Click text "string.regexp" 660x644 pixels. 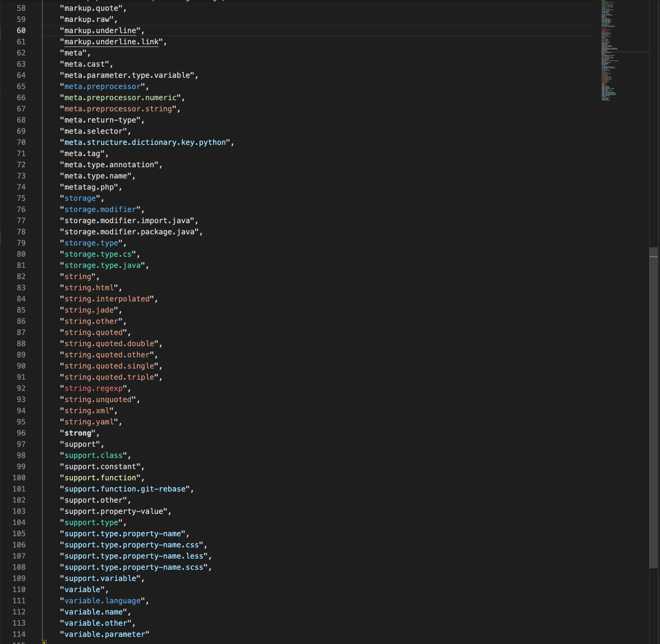(x=94, y=388)
